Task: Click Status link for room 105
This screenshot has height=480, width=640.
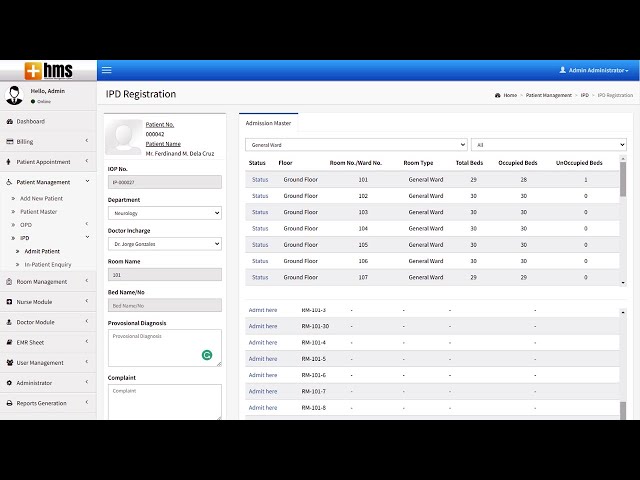Action: [260, 245]
